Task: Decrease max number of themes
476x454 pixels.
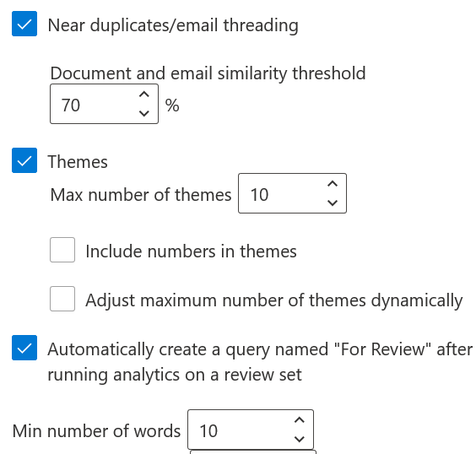Action: tap(333, 203)
